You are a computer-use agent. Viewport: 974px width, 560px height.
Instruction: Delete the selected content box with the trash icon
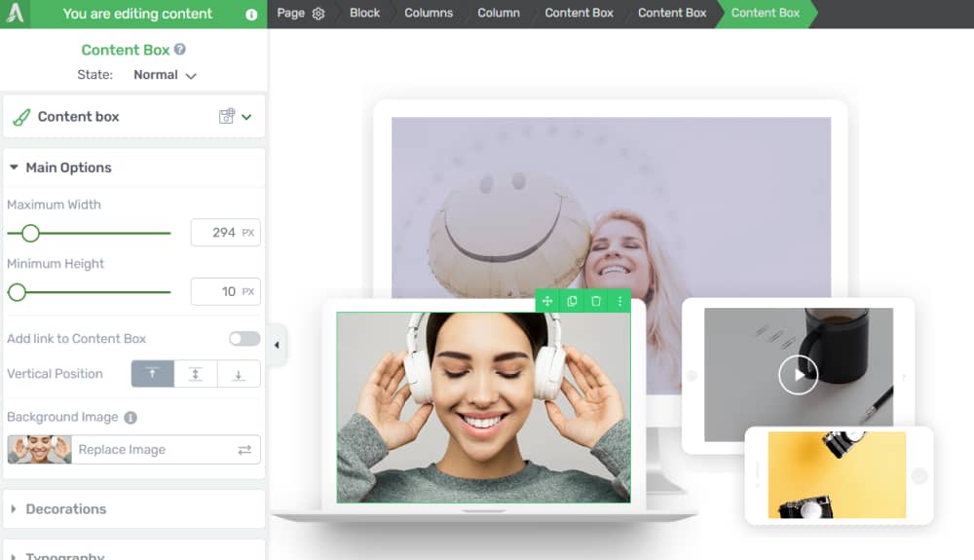[x=596, y=301]
